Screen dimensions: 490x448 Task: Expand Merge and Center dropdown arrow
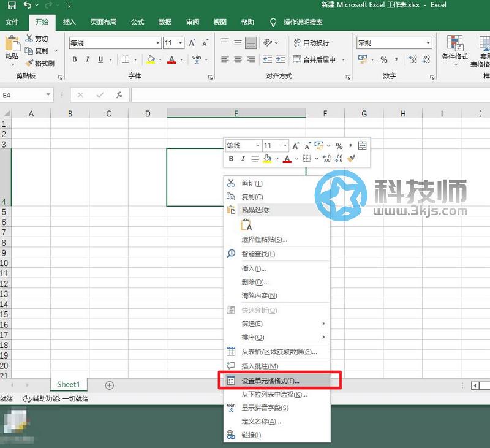pos(343,59)
